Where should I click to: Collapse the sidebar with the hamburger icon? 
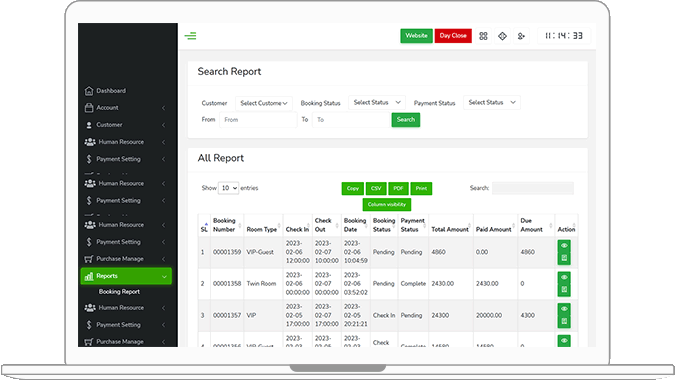click(190, 36)
